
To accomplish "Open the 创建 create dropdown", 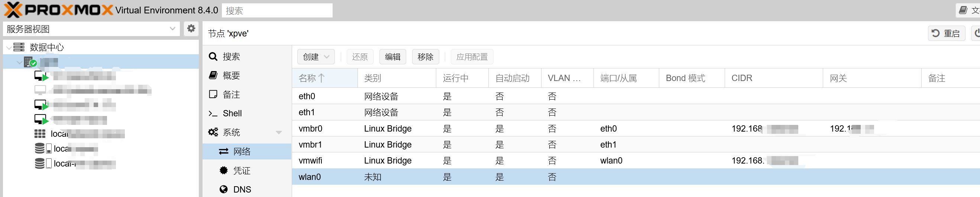I will pyautogui.click(x=316, y=57).
